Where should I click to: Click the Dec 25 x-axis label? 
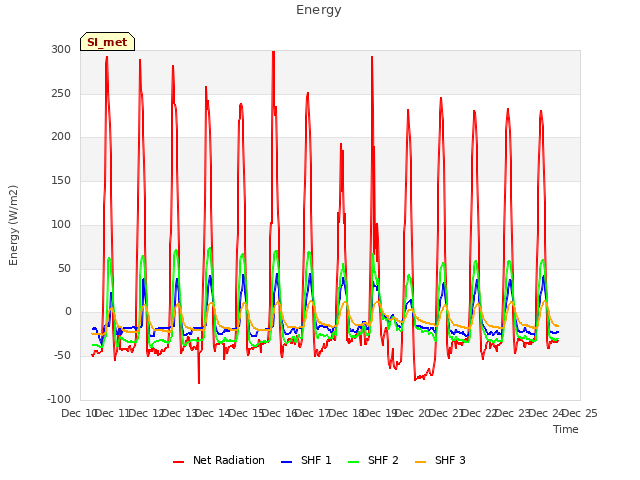pos(580,413)
